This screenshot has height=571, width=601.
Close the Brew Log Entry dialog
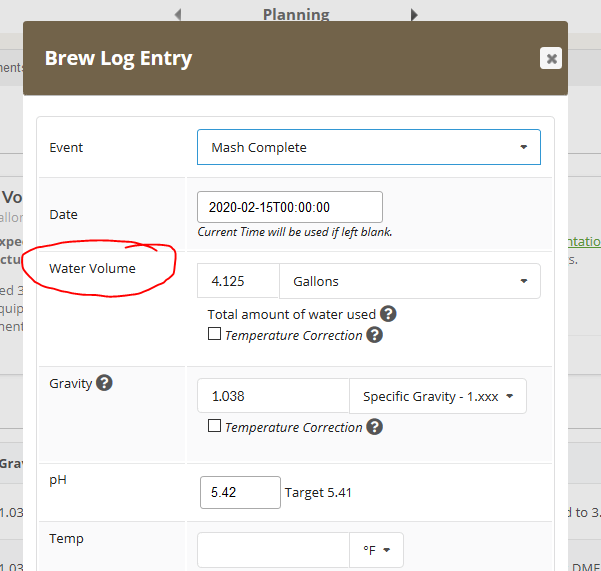click(550, 58)
